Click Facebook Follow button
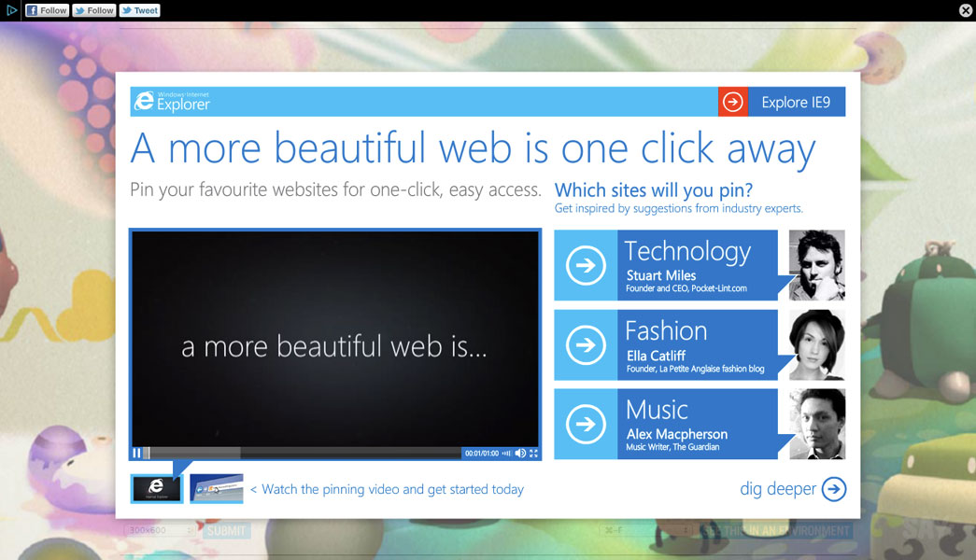This screenshot has height=560, width=976. pyautogui.click(x=47, y=10)
